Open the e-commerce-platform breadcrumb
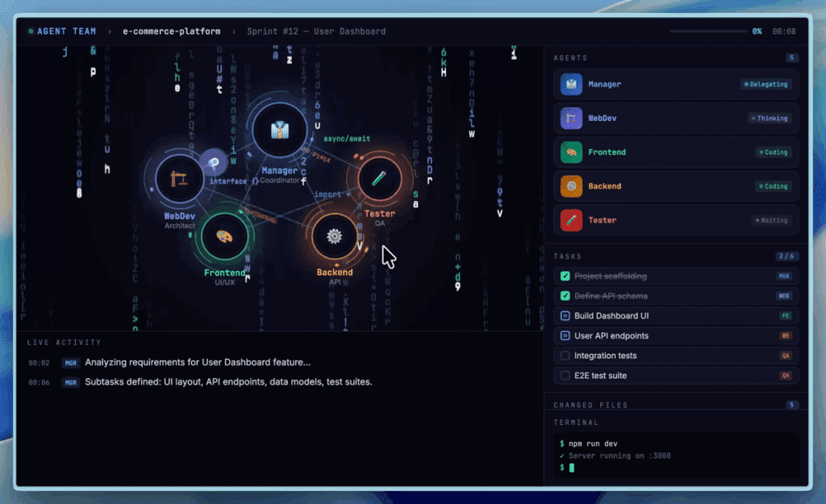 tap(171, 31)
